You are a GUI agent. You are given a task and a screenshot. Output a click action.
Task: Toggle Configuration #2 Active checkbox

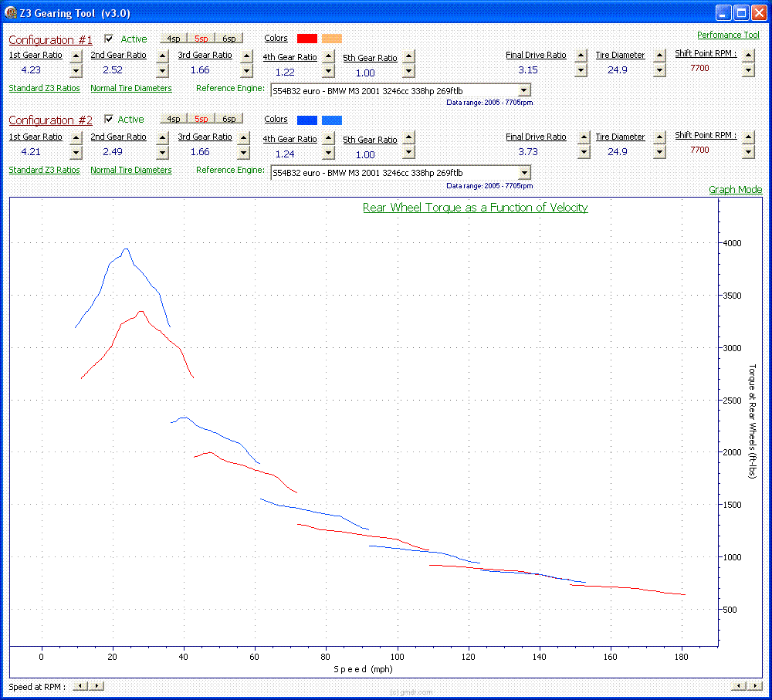[109, 119]
